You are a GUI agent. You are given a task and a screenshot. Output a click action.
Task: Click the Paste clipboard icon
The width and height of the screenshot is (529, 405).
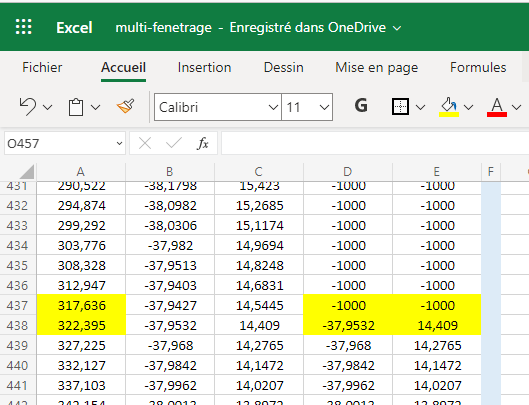point(76,107)
